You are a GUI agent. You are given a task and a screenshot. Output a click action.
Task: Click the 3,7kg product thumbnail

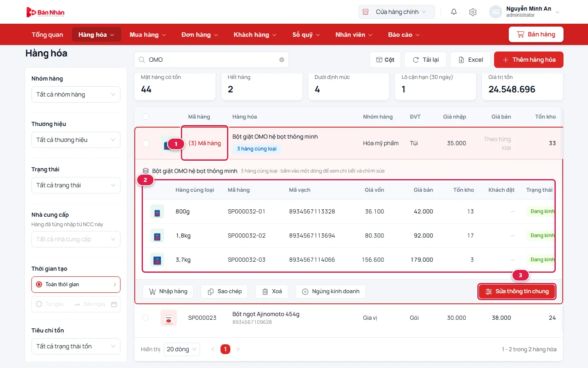coord(157,260)
